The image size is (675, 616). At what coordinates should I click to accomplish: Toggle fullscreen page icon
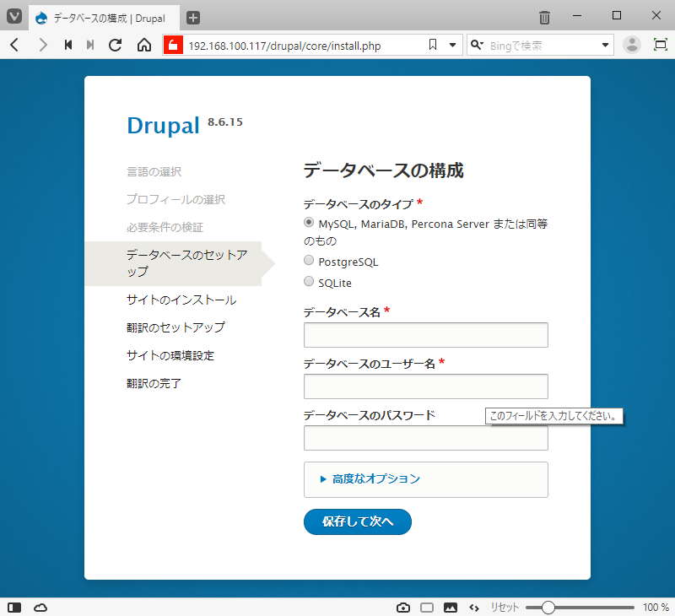click(661, 45)
